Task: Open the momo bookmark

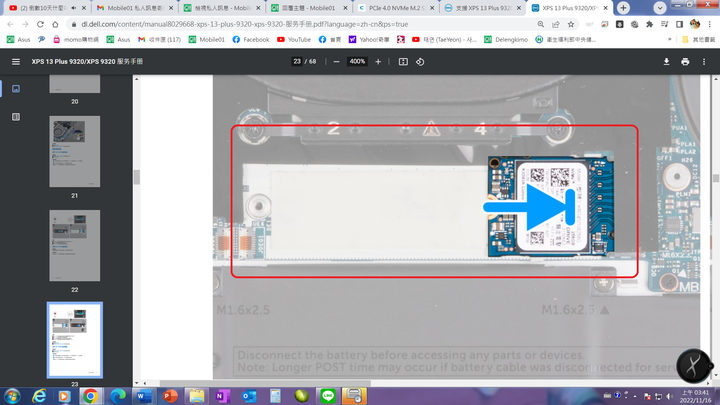Action: point(76,39)
